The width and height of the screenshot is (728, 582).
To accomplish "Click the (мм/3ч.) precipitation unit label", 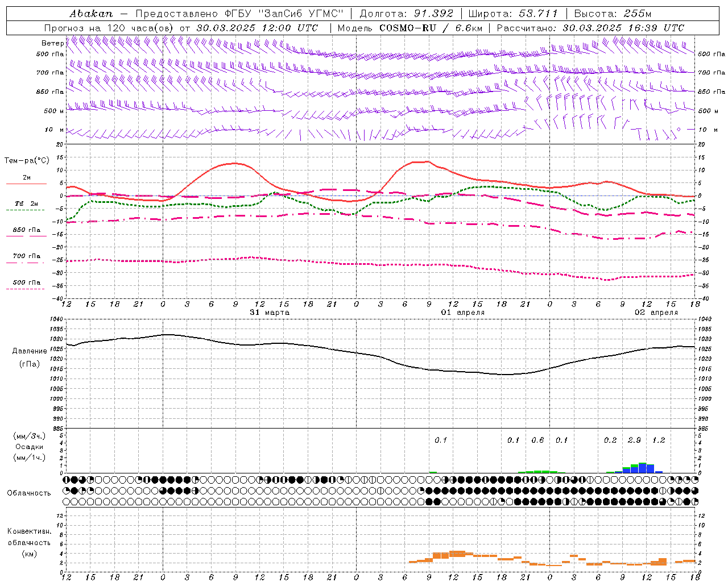I will pos(30,436).
